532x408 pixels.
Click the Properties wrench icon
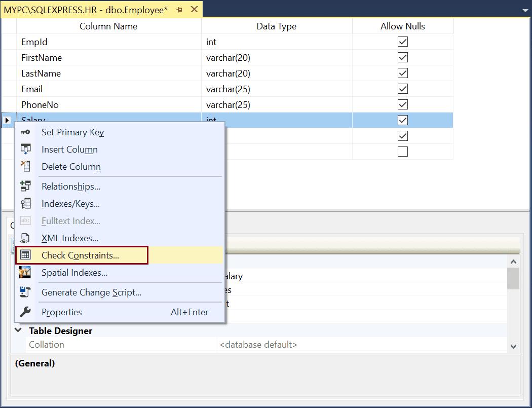click(x=24, y=312)
